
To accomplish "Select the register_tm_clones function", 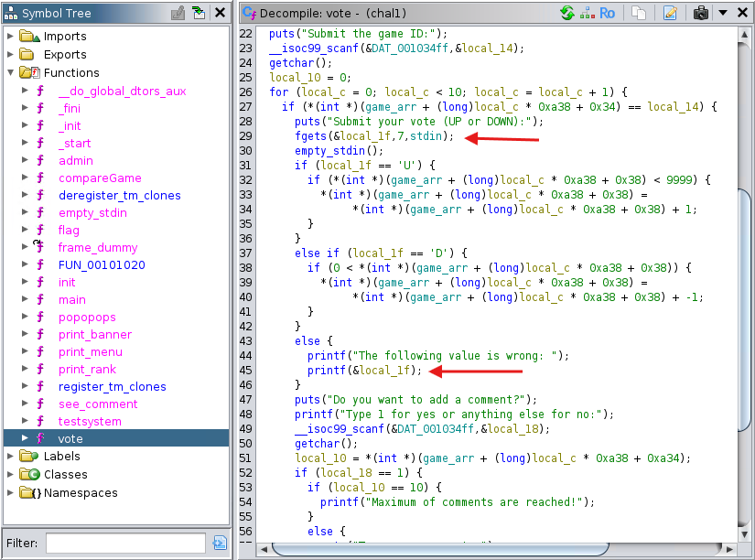I will tap(113, 386).
